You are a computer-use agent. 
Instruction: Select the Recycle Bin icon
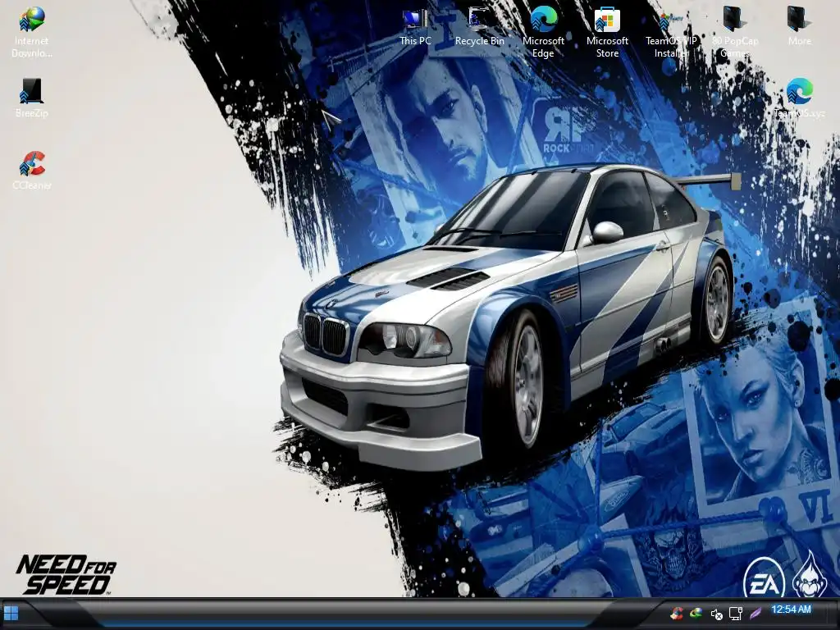[479, 27]
